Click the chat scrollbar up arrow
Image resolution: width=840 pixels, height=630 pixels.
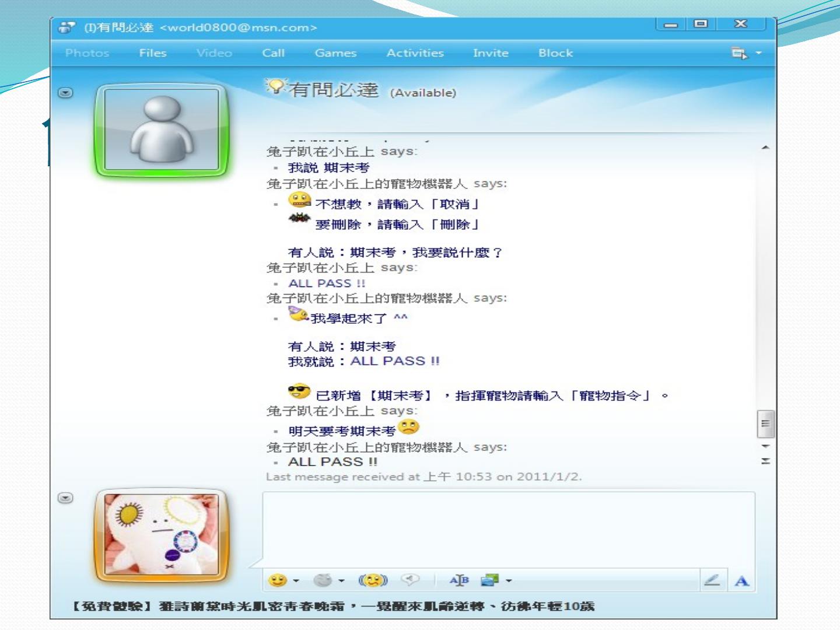point(765,148)
